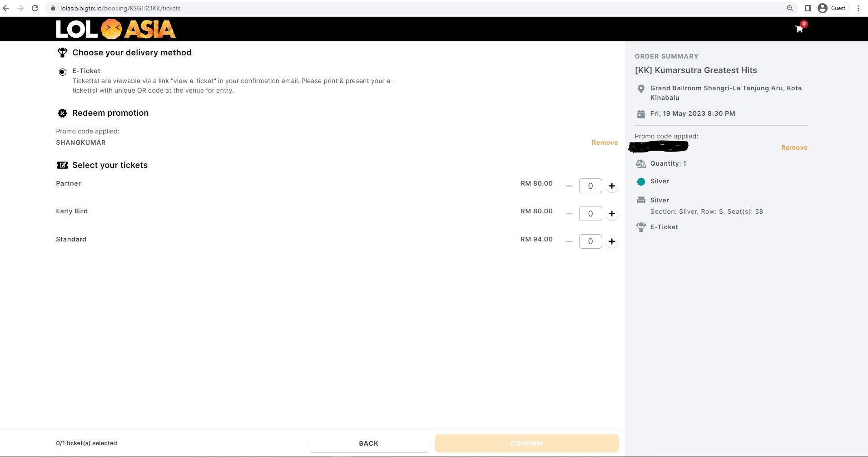Image resolution: width=868 pixels, height=457 pixels.
Task: Decrease Partner ticket quantity
Action: (x=569, y=186)
